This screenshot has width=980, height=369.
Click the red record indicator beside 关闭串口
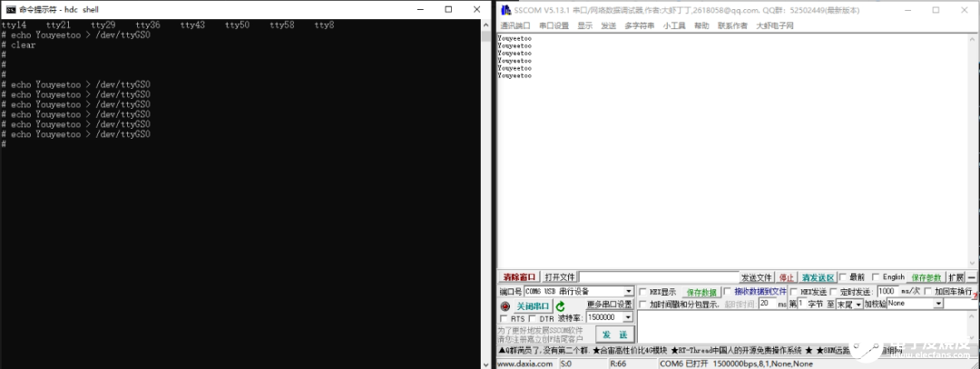[x=505, y=306]
